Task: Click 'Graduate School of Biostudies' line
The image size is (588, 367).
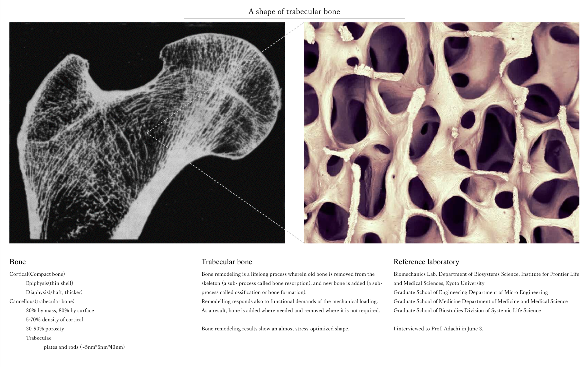Action: click(467, 310)
